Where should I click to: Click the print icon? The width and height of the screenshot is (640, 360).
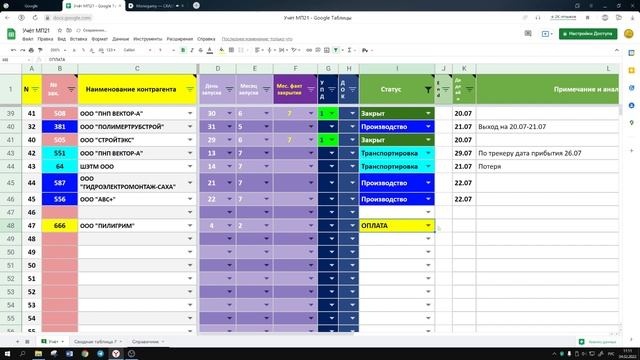pos(31,50)
